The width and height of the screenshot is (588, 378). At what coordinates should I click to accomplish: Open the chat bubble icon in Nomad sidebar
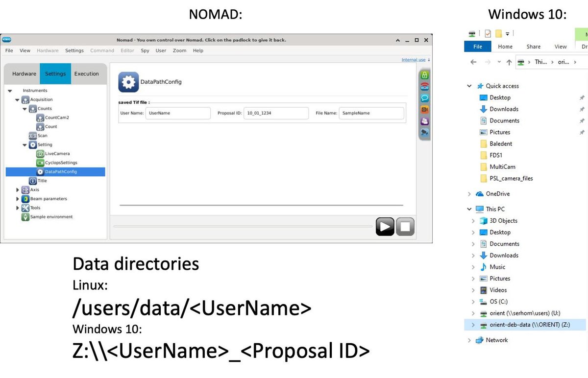coord(424,98)
